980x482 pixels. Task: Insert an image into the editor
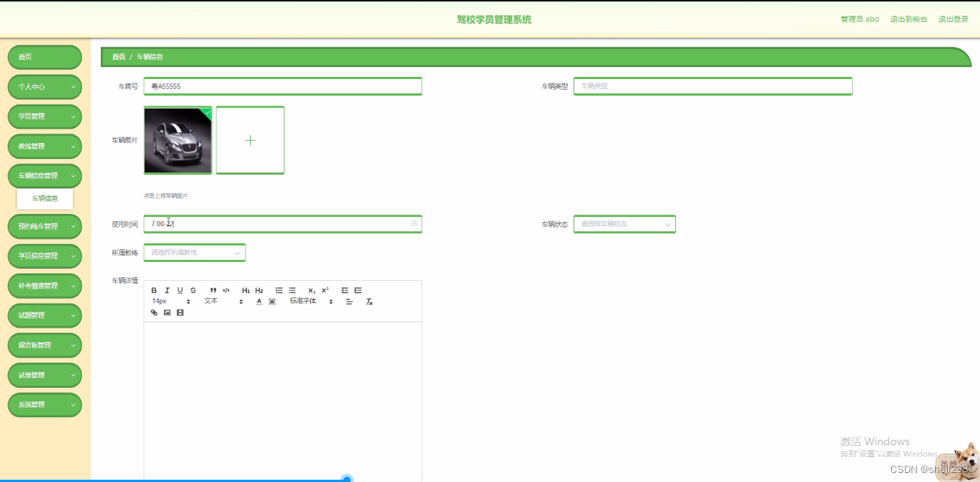coord(167,312)
